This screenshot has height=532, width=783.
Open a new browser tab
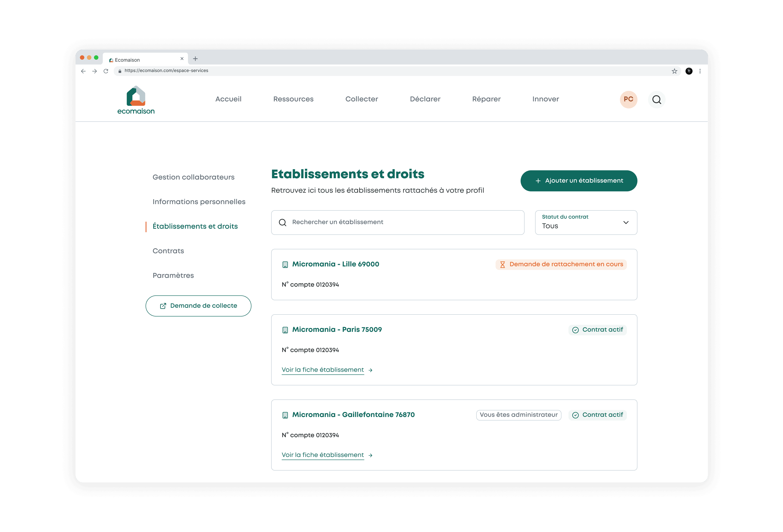click(195, 59)
